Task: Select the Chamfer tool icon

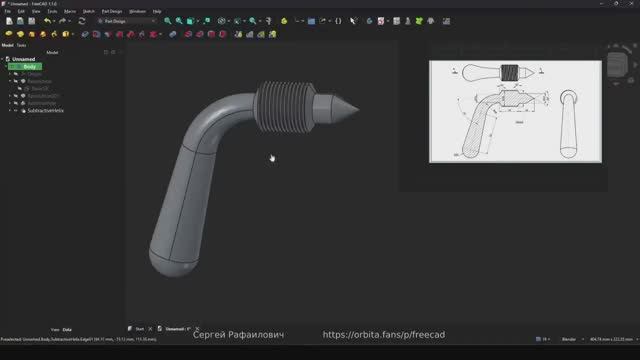Action: tap(200, 34)
